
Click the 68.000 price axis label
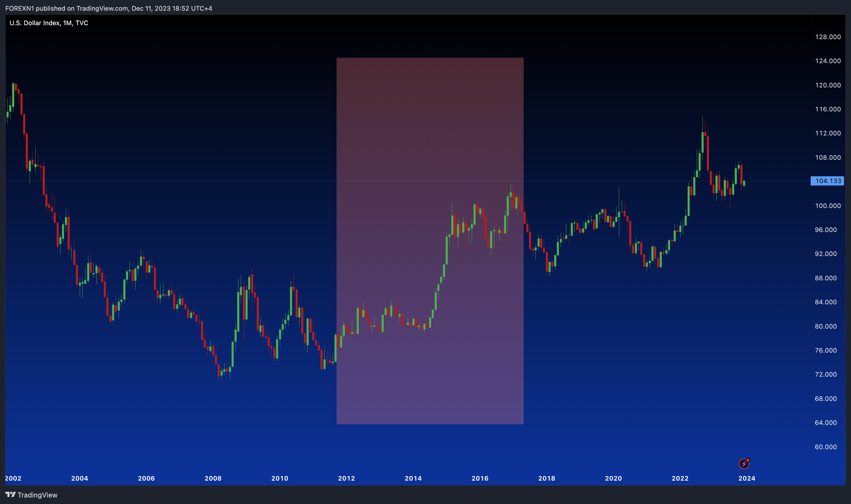coord(826,399)
